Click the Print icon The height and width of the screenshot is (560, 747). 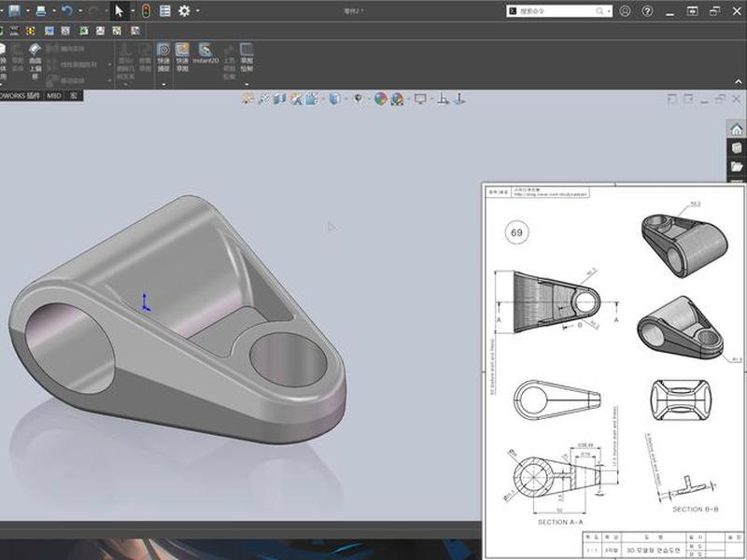pyautogui.click(x=41, y=10)
